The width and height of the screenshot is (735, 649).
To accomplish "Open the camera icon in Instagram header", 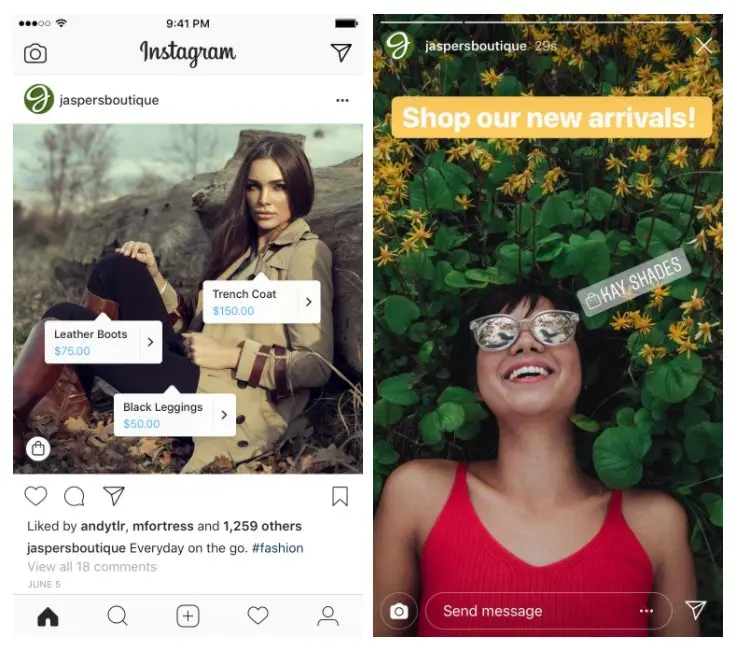I will pyautogui.click(x=35, y=53).
